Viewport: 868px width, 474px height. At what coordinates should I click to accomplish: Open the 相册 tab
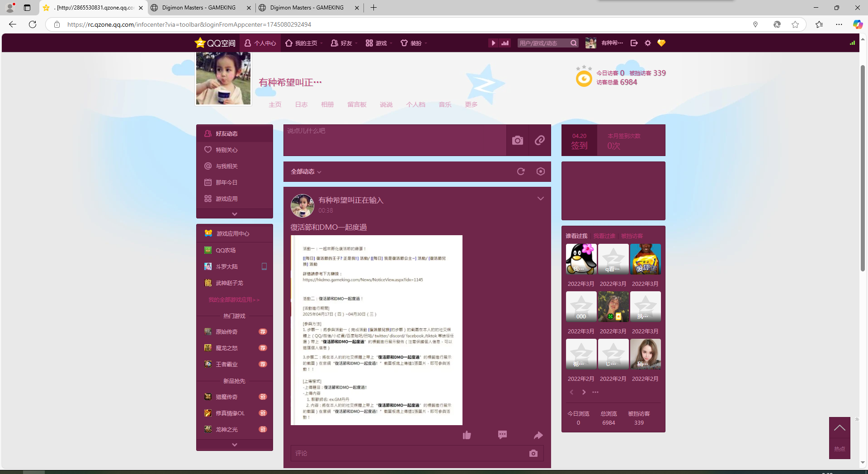[x=327, y=104]
